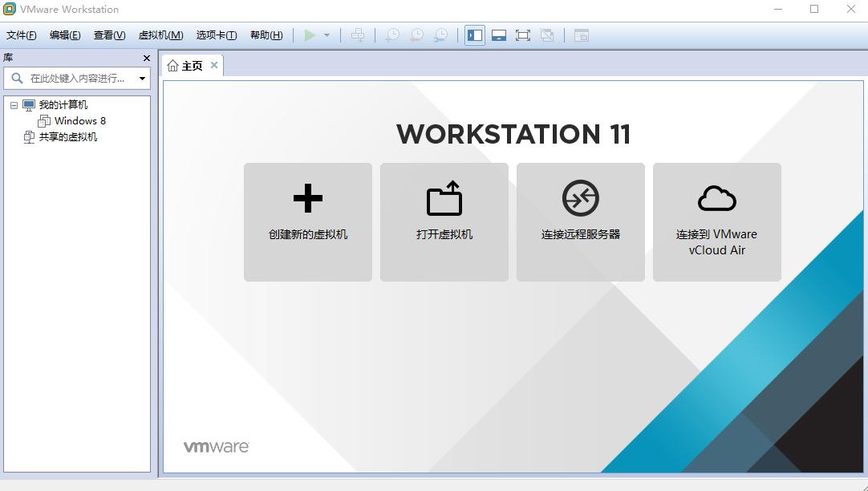This screenshot has width=868, height=491.
Task: Click the Manage Snapshots toolbar icon
Action: 440,34
